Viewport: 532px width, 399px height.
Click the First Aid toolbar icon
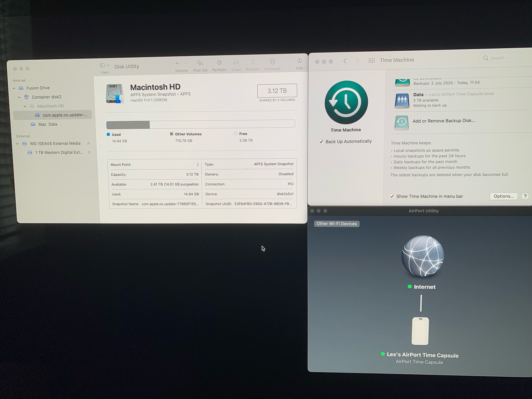tap(200, 63)
